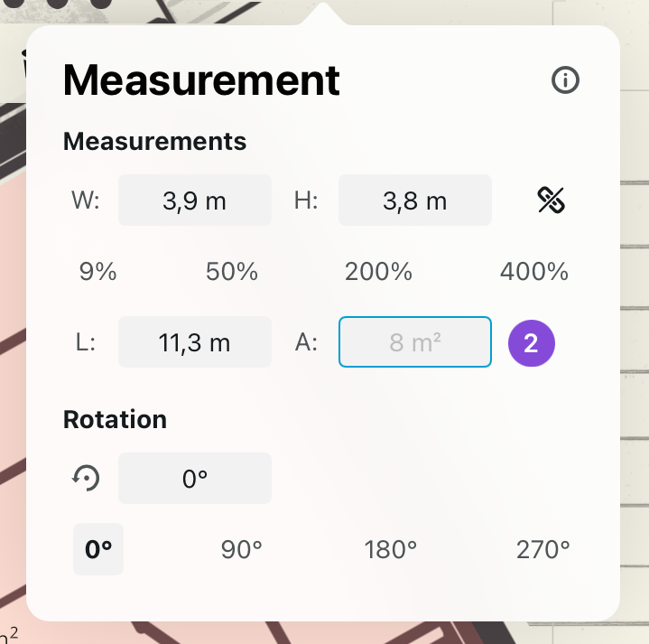The image size is (649, 644).
Task: Select the 0° rotation preset
Action: click(x=98, y=549)
